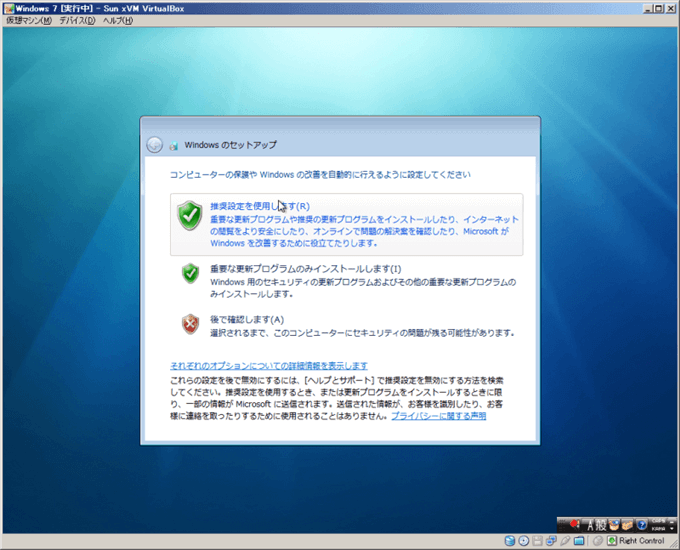Open the デバイス(D) menu
Screen dimensions: 680x550
(x=77, y=20)
